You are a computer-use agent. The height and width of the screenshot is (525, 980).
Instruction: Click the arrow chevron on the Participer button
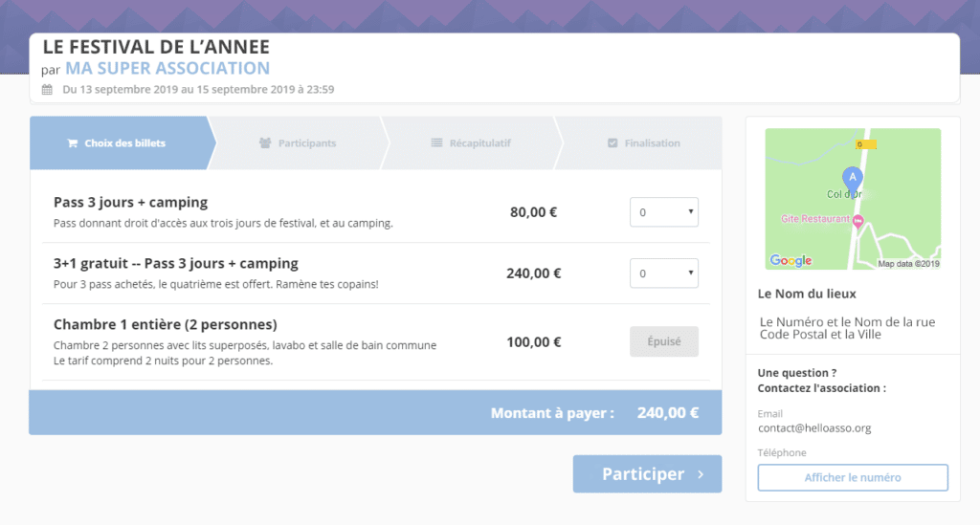(701, 474)
